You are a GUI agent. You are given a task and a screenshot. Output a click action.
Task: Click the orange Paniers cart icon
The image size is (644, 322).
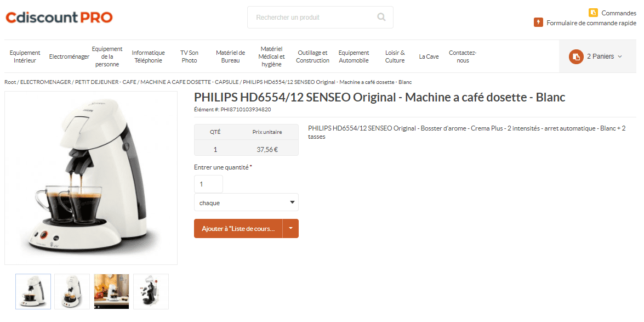click(576, 57)
